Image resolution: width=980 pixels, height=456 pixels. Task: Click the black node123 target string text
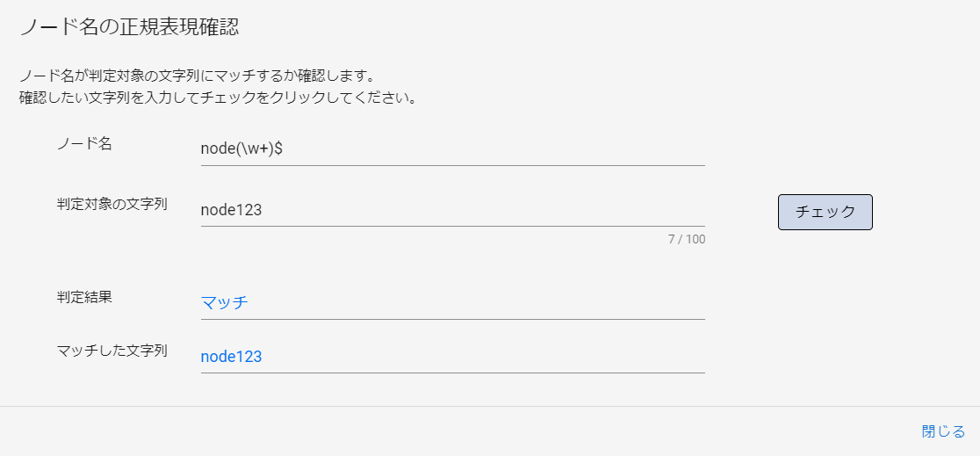(231, 211)
